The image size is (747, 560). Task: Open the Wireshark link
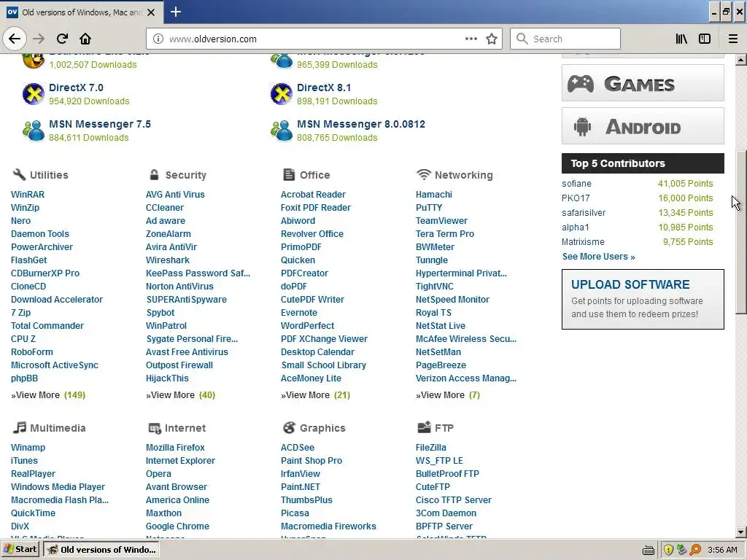[x=168, y=260]
